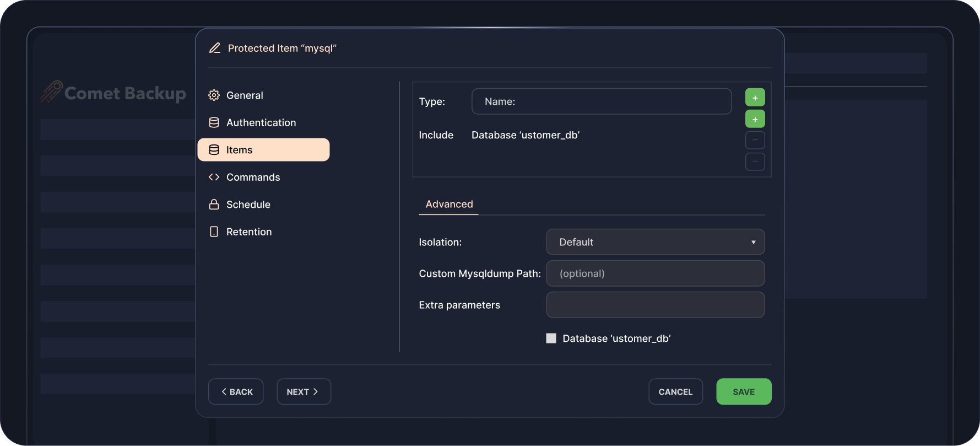980x446 pixels.
Task: Return to previous step with BACK
Action: [236, 391]
